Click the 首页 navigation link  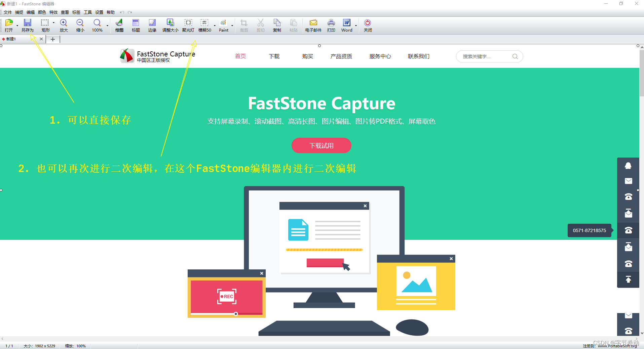tap(240, 56)
